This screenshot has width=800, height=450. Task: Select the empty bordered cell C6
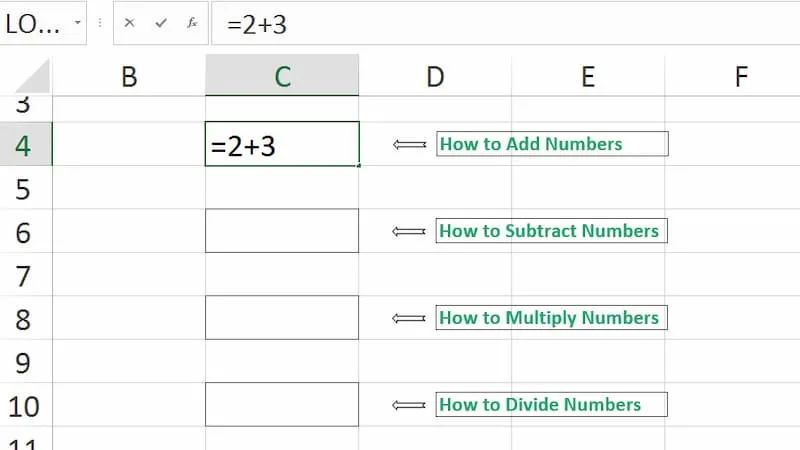click(282, 231)
